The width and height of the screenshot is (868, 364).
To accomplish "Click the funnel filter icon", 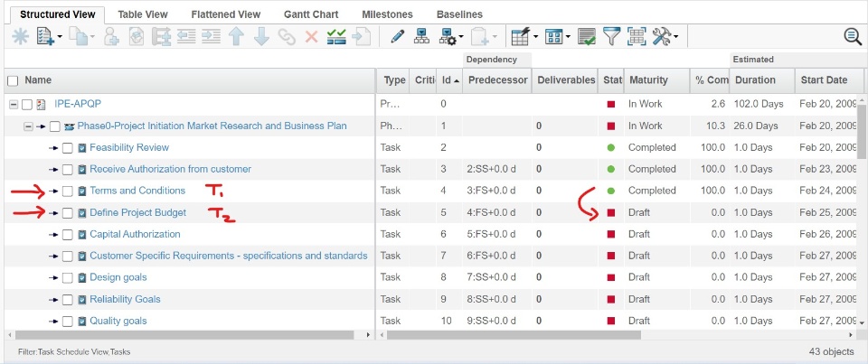I will click(x=612, y=37).
